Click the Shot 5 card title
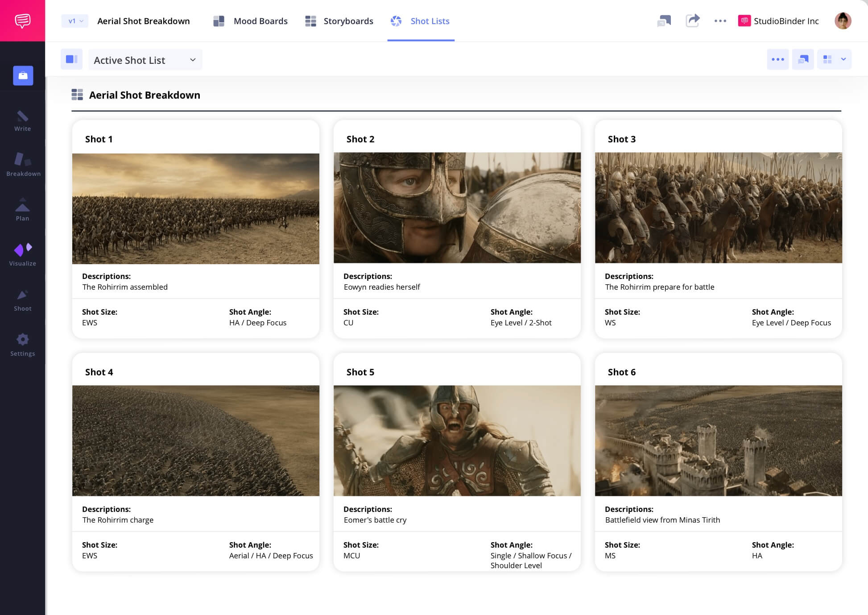Image resolution: width=868 pixels, height=615 pixels. pos(360,372)
